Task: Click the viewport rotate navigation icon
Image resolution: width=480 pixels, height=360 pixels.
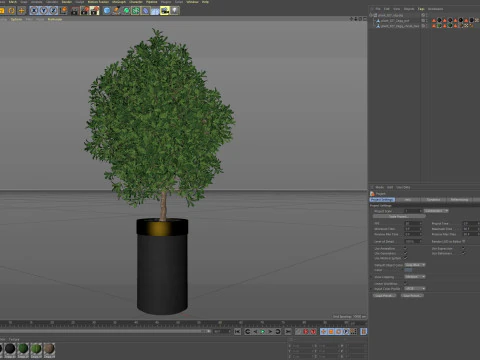Action: pyautogui.click(x=360, y=19)
